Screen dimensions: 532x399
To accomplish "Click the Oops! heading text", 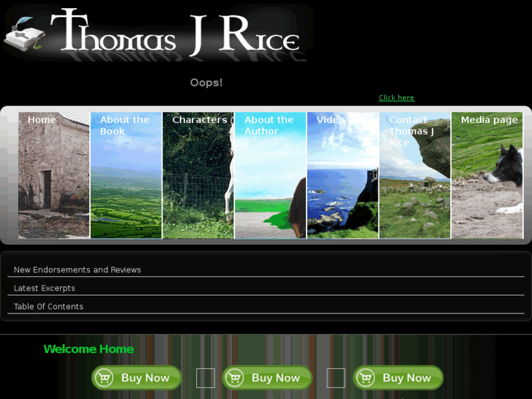I will point(206,83).
